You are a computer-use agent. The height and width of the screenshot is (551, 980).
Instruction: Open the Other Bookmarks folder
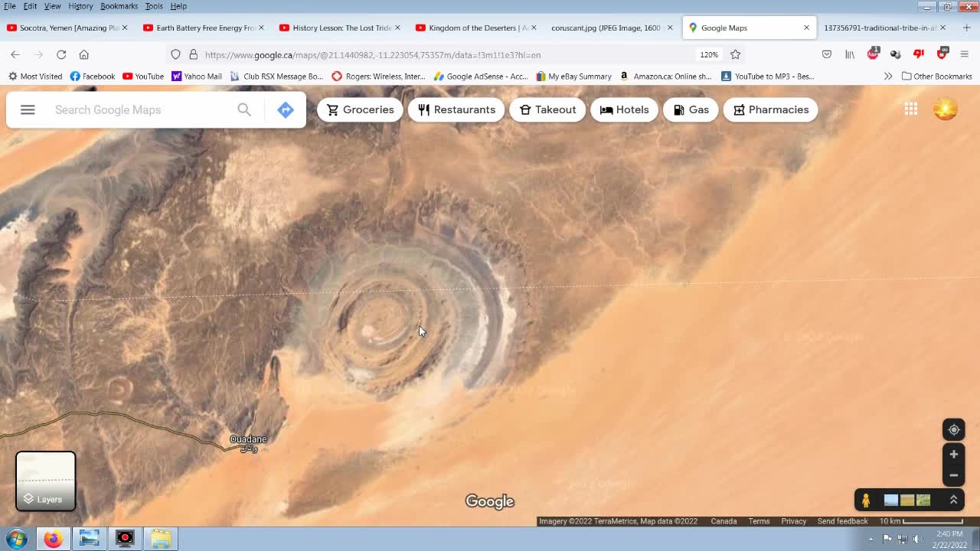click(x=937, y=77)
